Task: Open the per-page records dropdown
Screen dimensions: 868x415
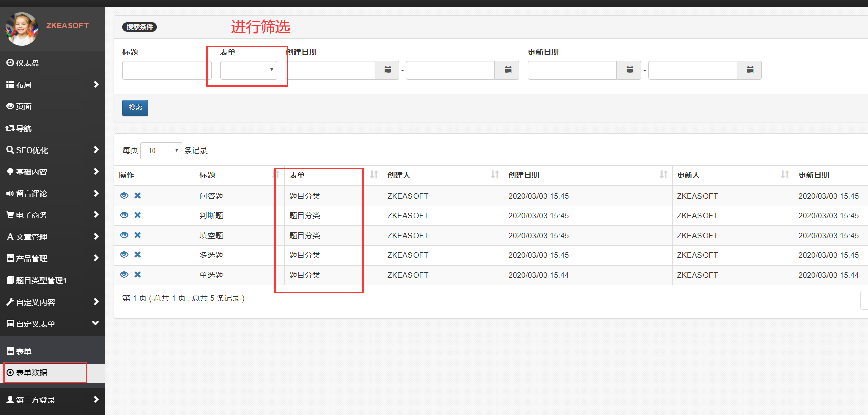Action: (161, 150)
